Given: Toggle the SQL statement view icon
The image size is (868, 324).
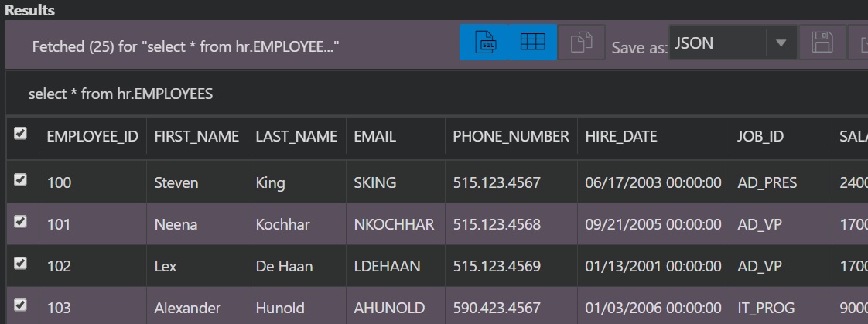Looking at the screenshot, I should coord(484,42).
